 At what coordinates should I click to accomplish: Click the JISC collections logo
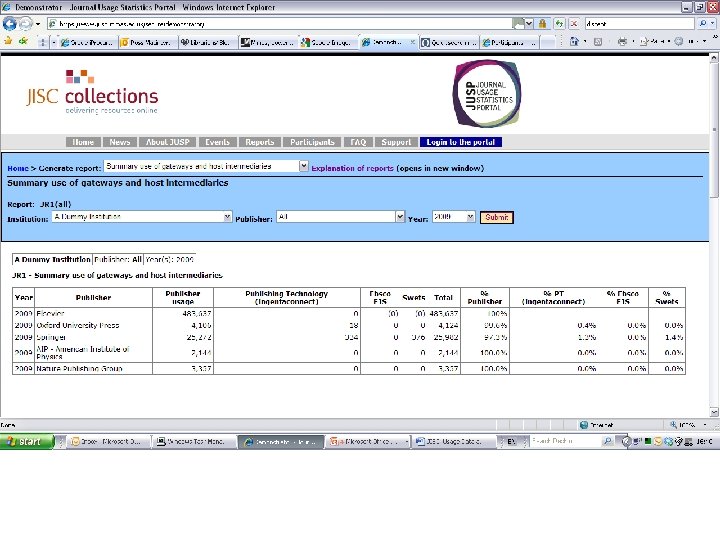92,92
